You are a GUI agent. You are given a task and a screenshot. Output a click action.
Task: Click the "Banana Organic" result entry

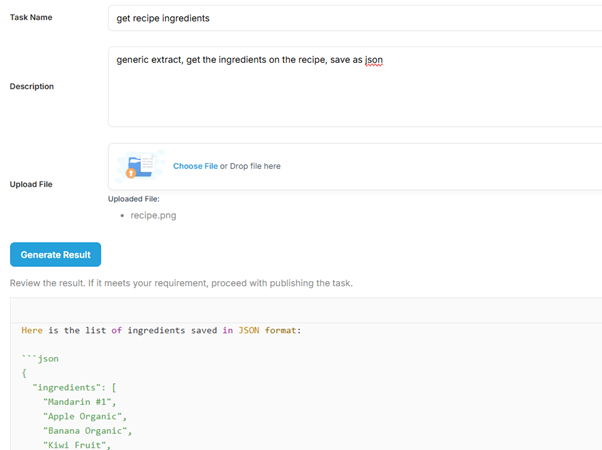pos(88,431)
